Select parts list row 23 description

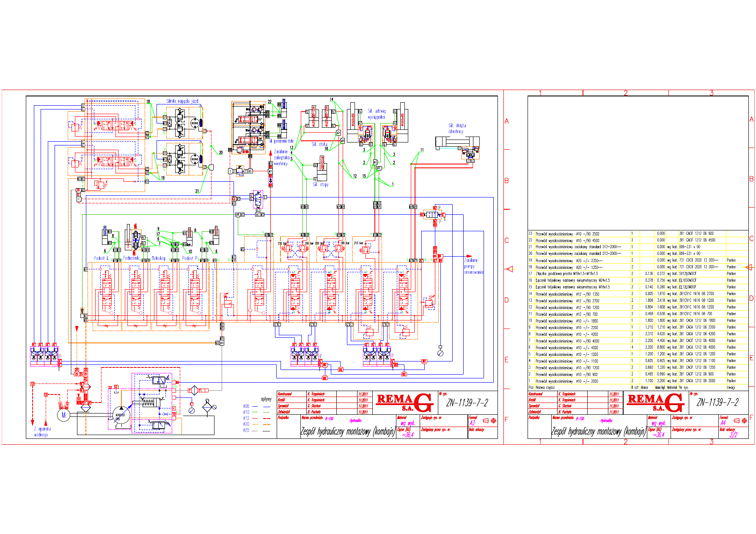click(x=567, y=234)
